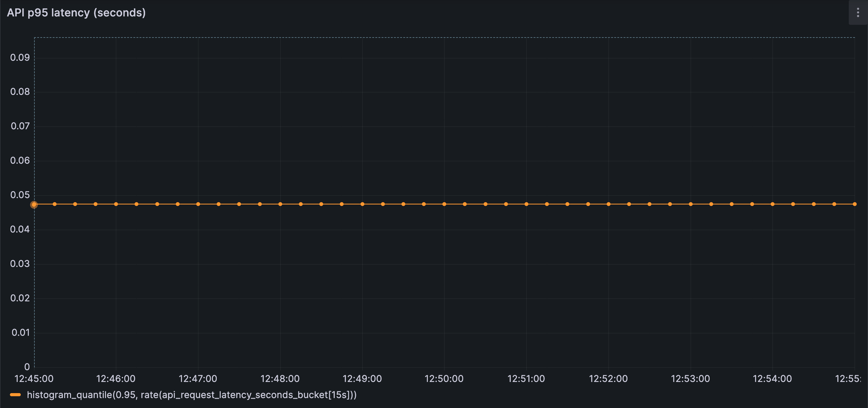Click the 12:49:00 time axis label
The height and width of the screenshot is (408, 868).
click(x=362, y=379)
